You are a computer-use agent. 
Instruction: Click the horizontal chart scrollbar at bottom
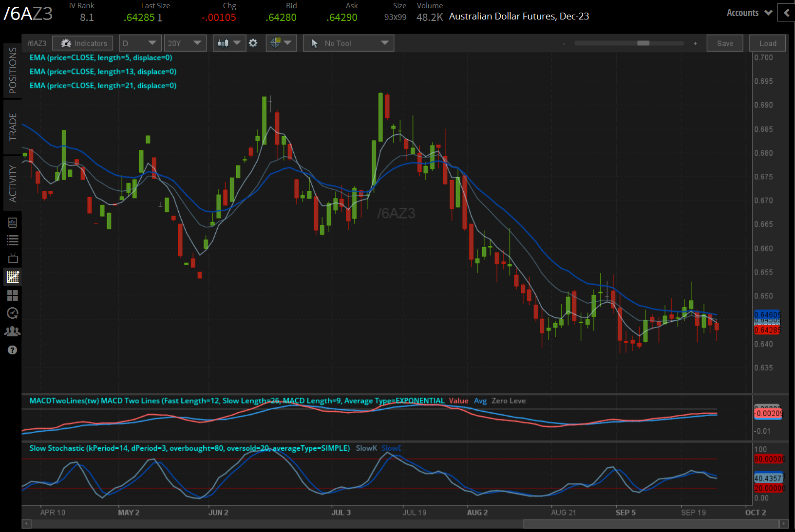point(651,524)
